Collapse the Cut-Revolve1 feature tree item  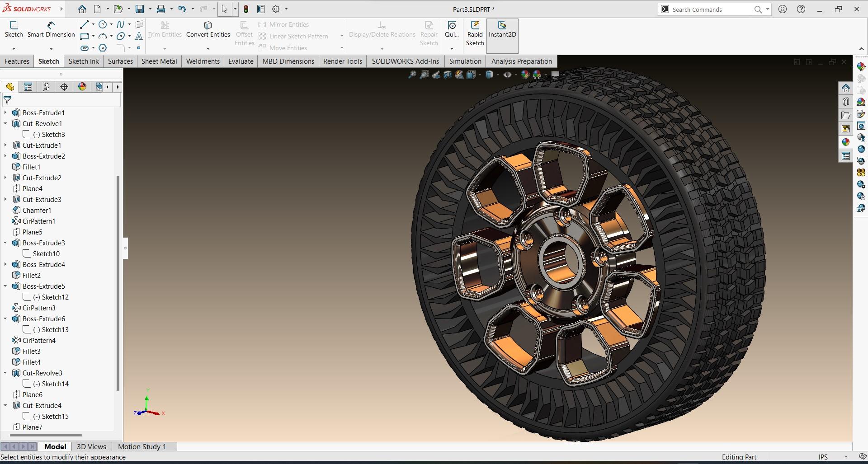coord(5,123)
